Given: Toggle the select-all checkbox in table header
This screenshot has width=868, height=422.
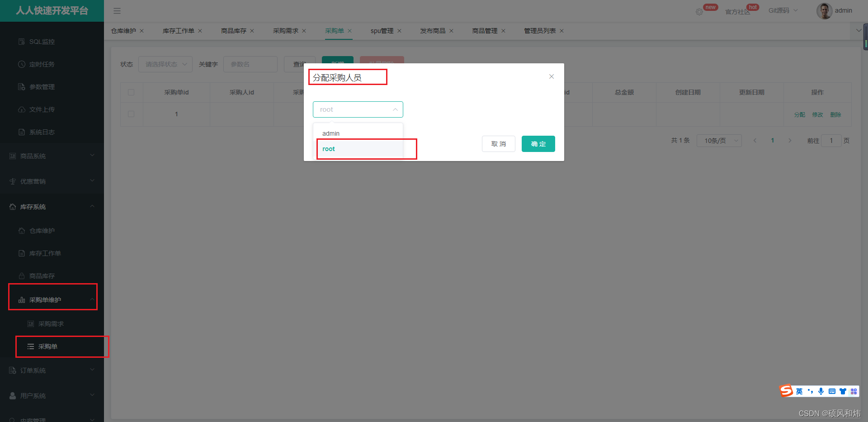Looking at the screenshot, I should pyautogui.click(x=131, y=92).
